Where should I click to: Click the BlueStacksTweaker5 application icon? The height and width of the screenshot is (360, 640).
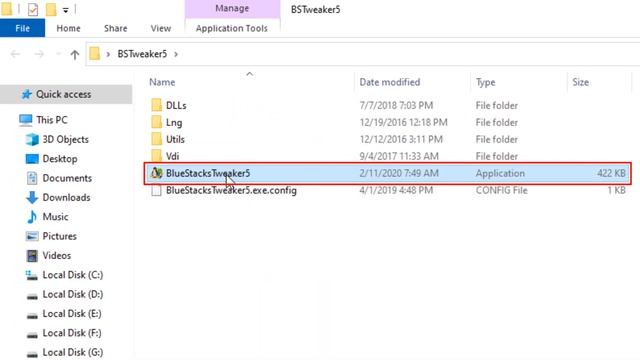pyautogui.click(x=156, y=173)
